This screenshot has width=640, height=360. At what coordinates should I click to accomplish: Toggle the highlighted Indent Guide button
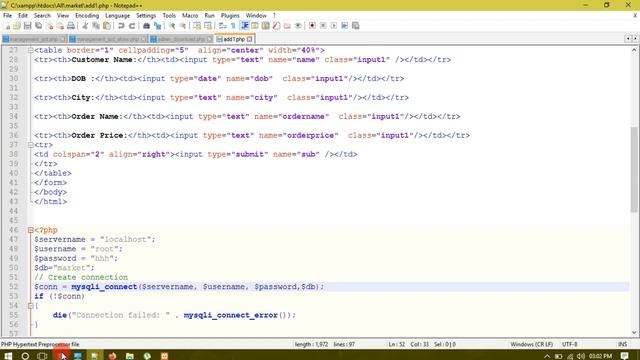[244, 26]
